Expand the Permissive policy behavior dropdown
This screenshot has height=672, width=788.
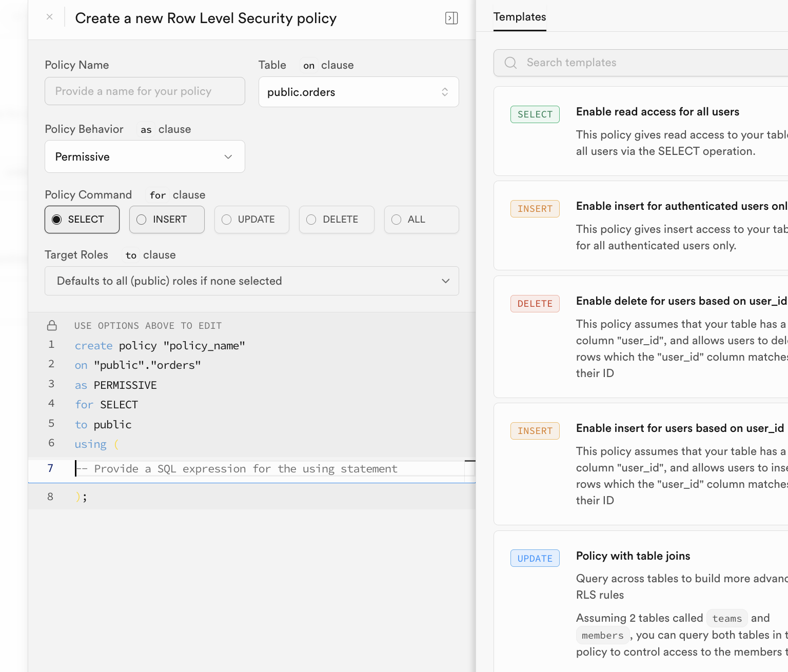point(145,157)
